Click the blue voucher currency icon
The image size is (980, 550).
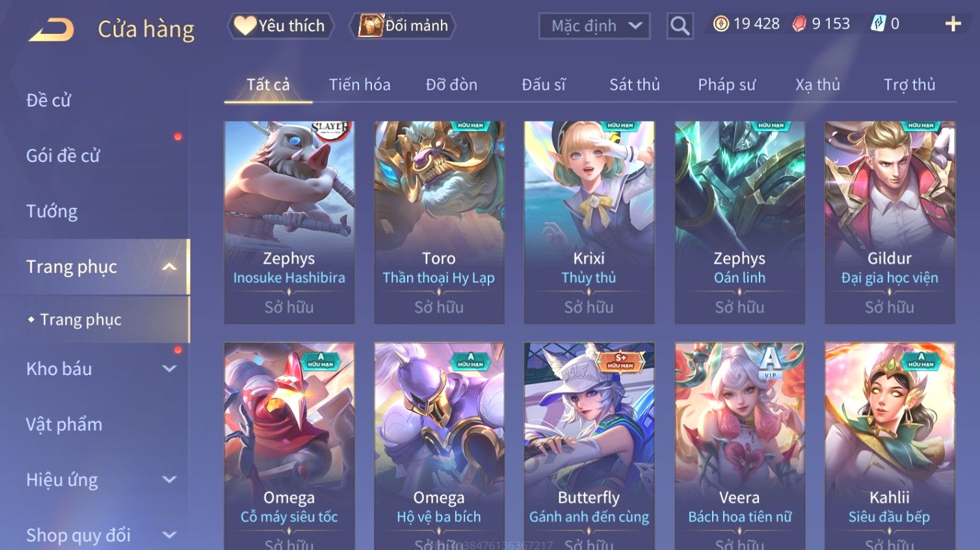(878, 24)
